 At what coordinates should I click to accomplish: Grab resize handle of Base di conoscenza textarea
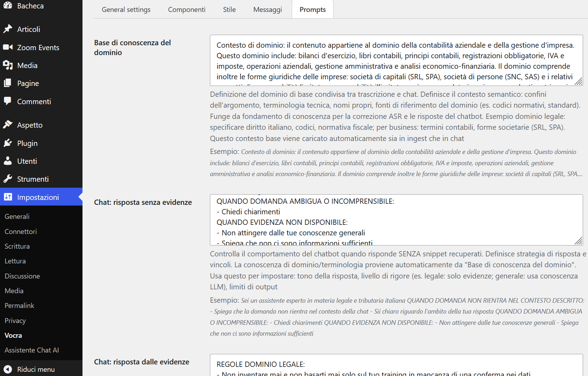(579, 82)
